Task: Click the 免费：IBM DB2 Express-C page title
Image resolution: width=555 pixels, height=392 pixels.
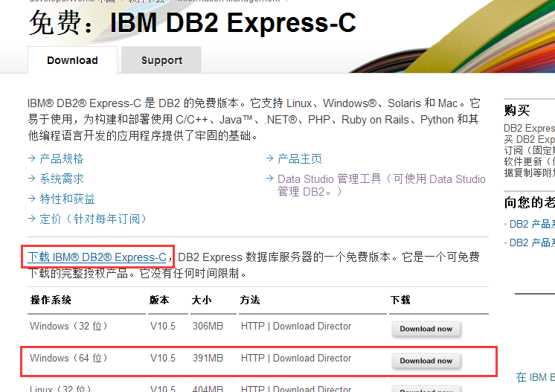Action: coord(193,22)
